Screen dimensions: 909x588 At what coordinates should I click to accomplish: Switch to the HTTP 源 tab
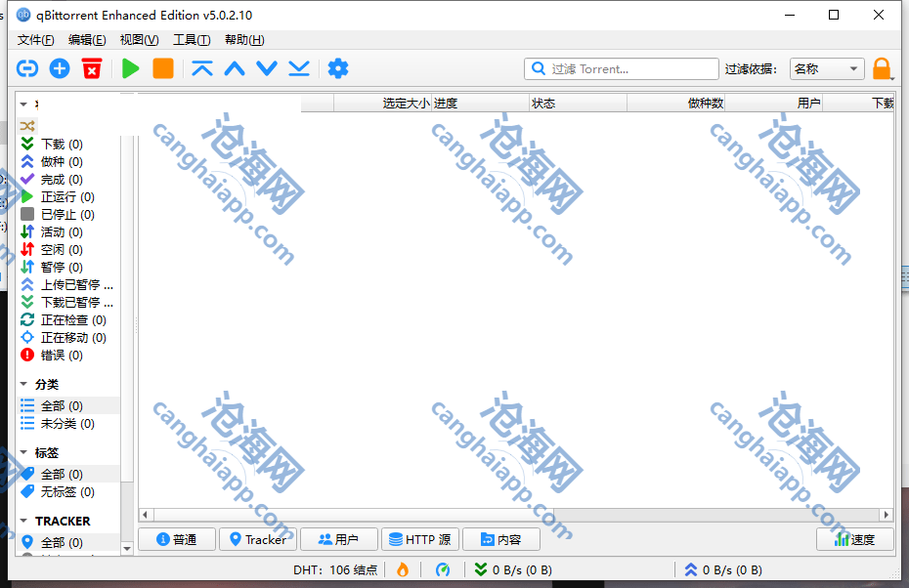coord(419,539)
